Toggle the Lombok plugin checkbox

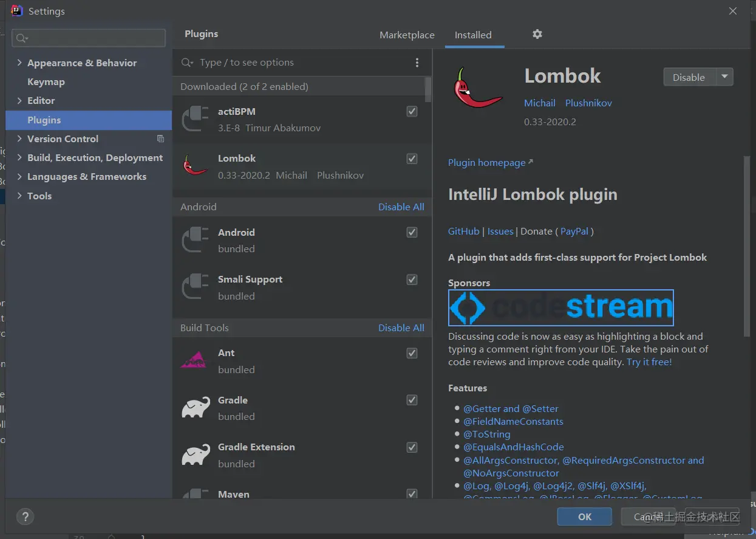point(412,159)
